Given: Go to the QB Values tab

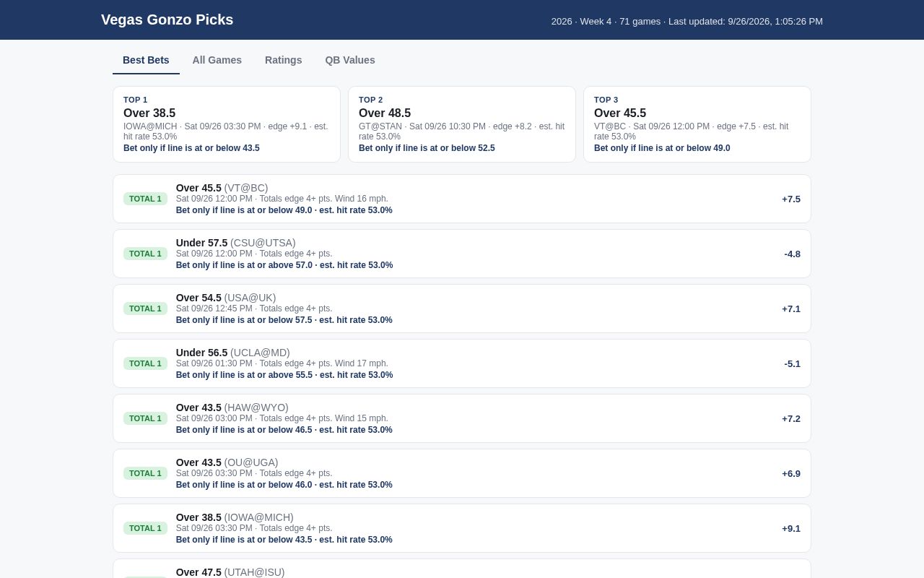Looking at the screenshot, I should [350, 60].
